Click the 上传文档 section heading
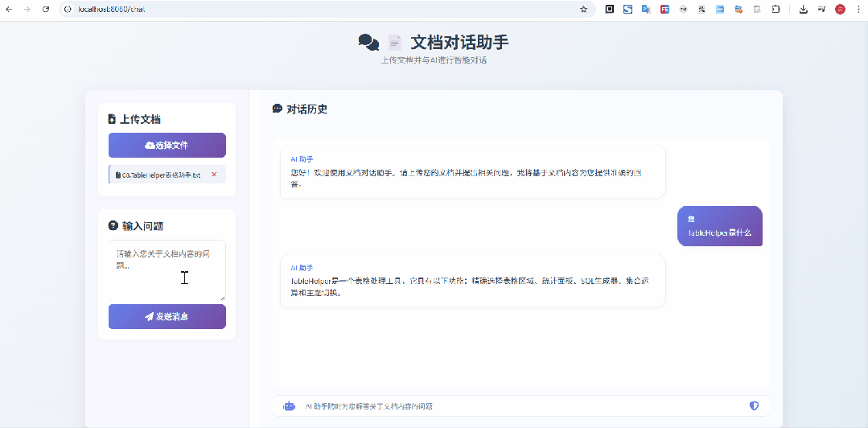Viewport: 868px width, 428px height. (x=141, y=120)
